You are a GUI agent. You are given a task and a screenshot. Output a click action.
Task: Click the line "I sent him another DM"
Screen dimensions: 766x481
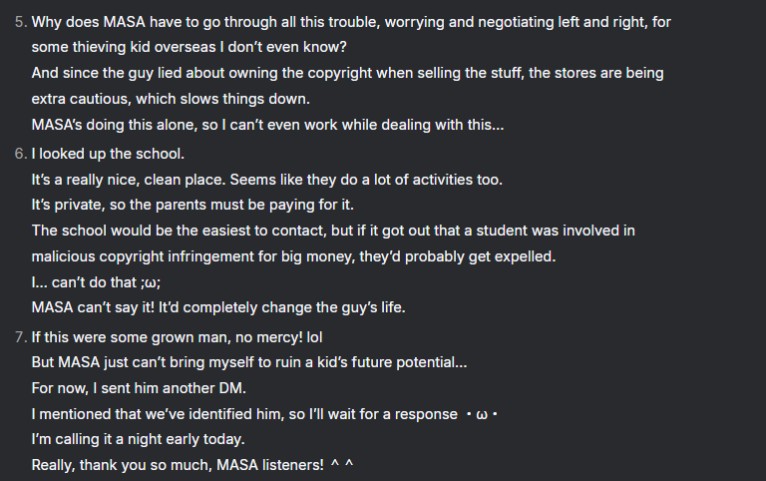[156, 388]
